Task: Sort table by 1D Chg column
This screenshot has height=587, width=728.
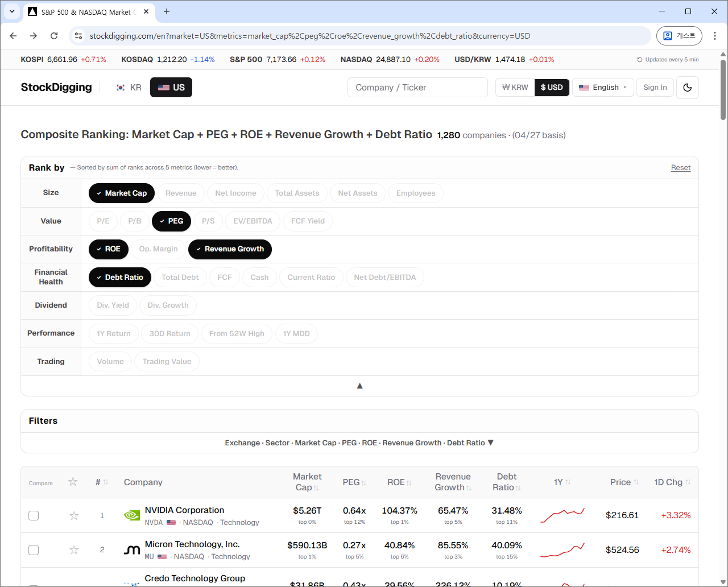Action: 672,482
